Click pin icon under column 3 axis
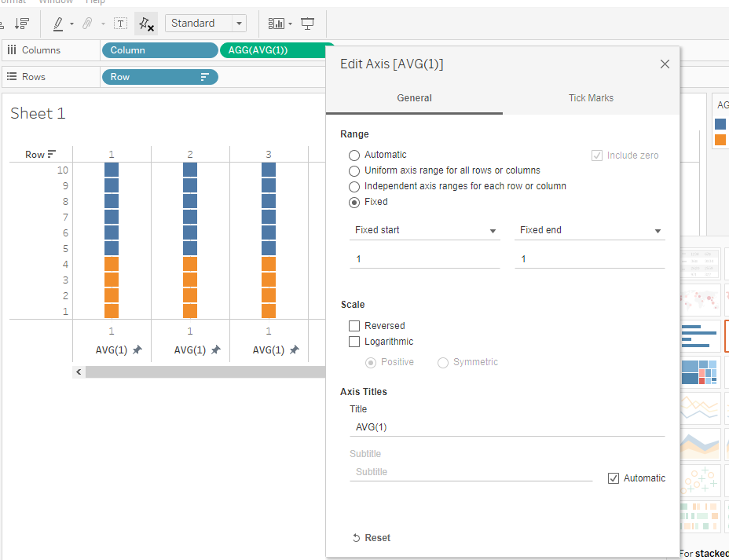 coord(294,350)
